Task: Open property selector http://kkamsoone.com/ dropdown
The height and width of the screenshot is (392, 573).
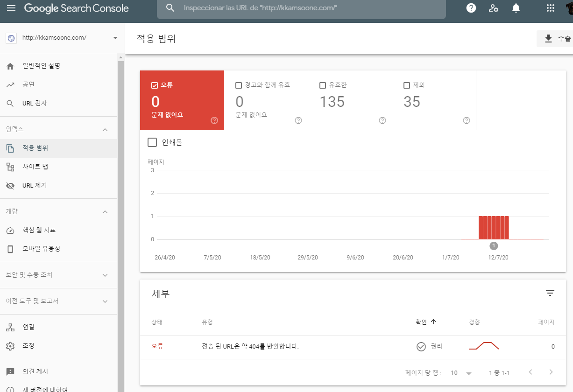Action: point(63,38)
